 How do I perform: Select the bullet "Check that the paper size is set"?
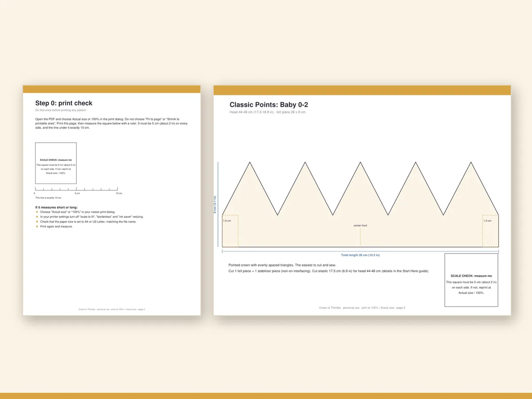tap(86, 222)
